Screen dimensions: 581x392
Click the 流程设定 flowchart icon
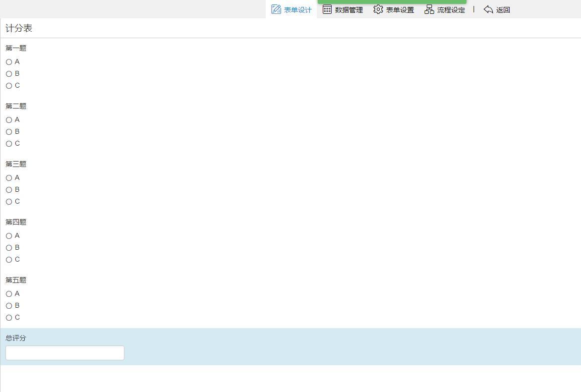point(429,9)
